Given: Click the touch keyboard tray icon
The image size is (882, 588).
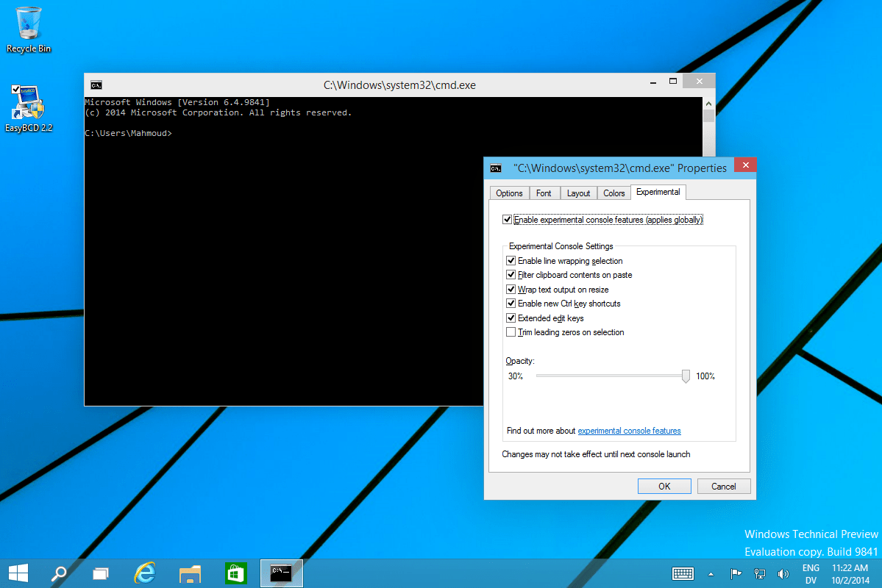Looking at the screenshot, I should pos(683,573).
